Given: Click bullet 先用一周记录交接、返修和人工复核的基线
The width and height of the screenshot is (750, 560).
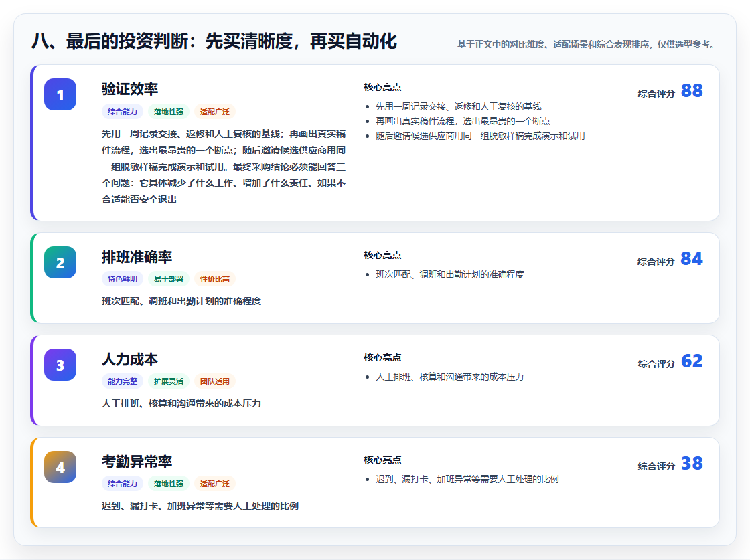Looking at the screenshot, I should click(x=459, y=106).
